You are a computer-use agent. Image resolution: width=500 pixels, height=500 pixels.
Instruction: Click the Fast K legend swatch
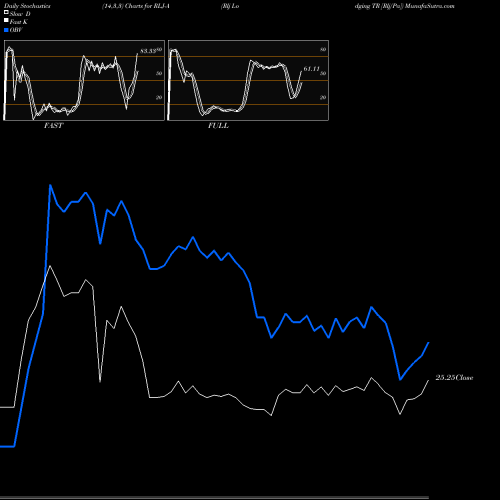pos(6,21)
